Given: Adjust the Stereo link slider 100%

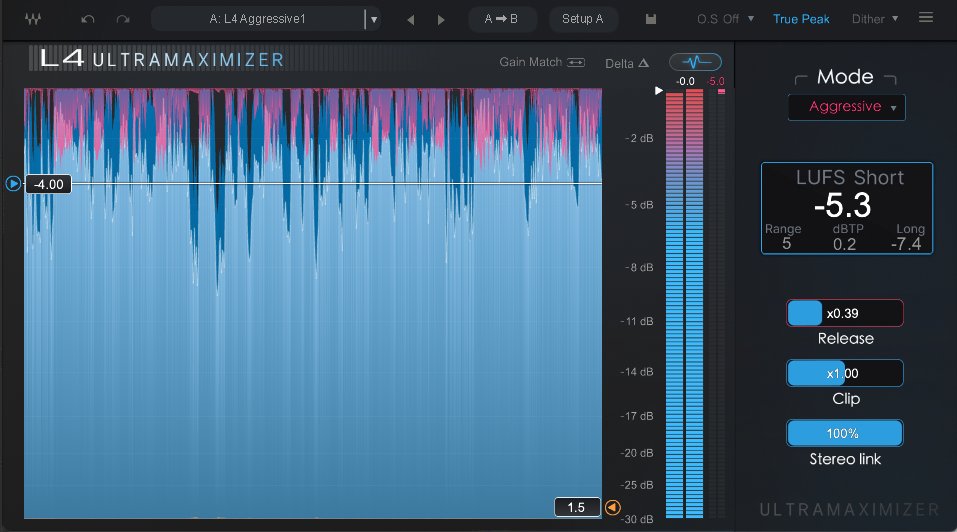Looking at the screenshot, I should click(845, 433).
